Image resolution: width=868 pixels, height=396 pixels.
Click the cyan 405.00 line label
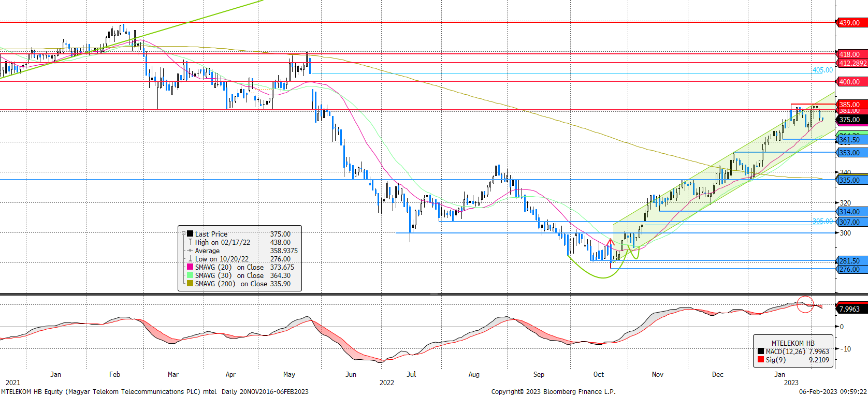[x=822, y=70]
